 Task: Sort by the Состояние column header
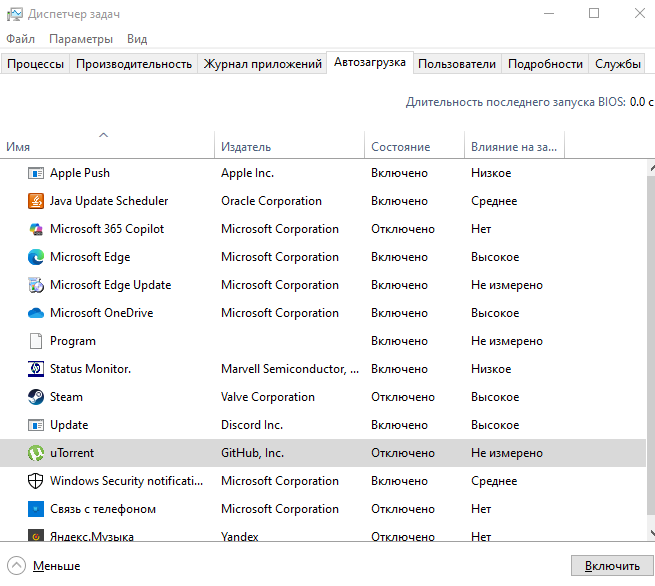[x=414, y=145]
